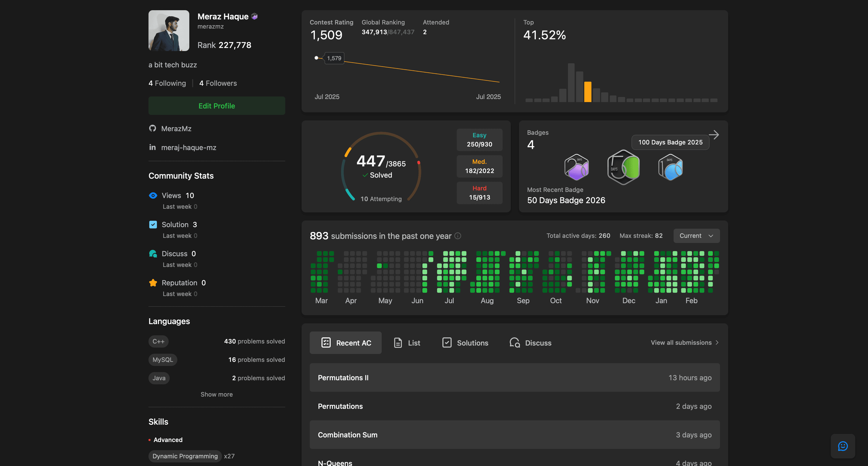Expand languages with Show more
This screenshot has height=466, width=868.
point(216,394)
